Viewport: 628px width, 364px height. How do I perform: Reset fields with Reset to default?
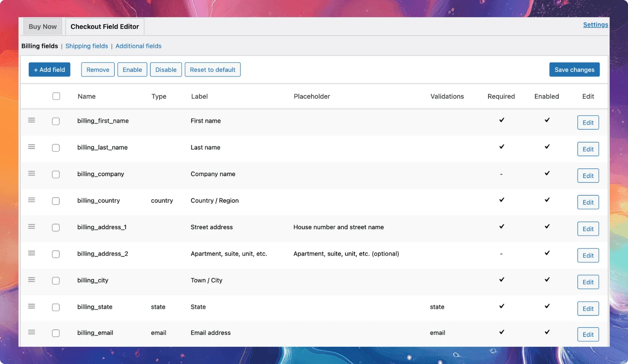[213, 69]
